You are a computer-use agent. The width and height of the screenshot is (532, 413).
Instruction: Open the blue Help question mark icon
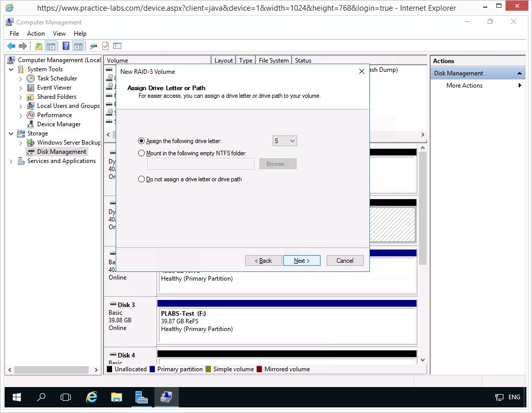click(66, 46)
